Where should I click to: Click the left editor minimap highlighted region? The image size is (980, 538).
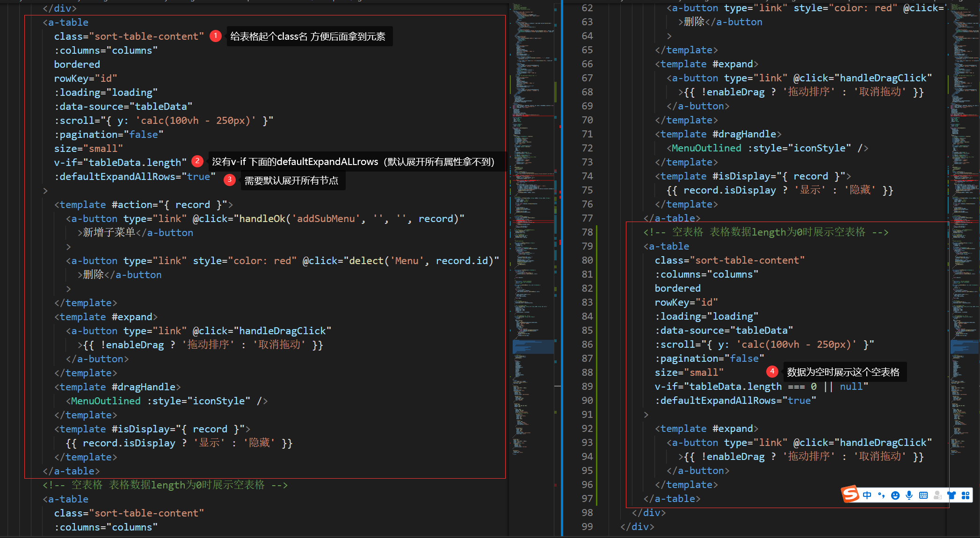533,346
